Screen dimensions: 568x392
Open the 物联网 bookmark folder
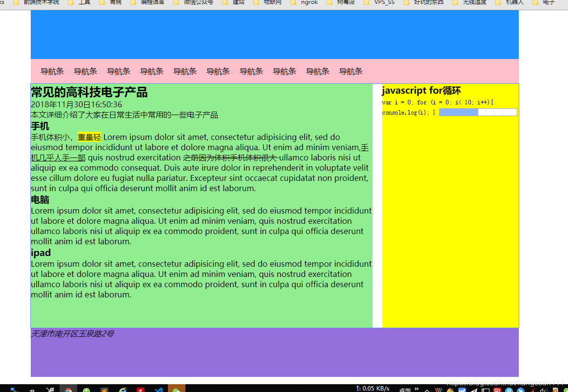point(268,2)
